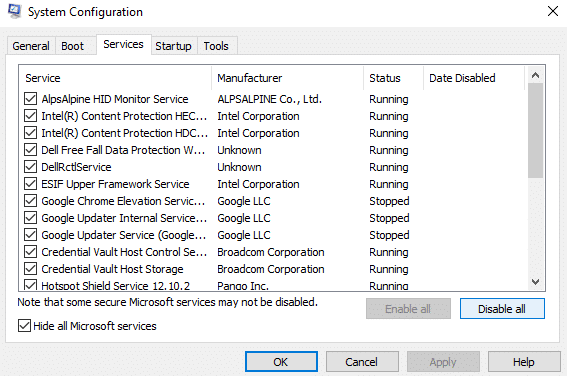The width and height of the screenshot is (567, 376).
Task: Uncheck Google Updater Internal Service
Action: point(30,218)
